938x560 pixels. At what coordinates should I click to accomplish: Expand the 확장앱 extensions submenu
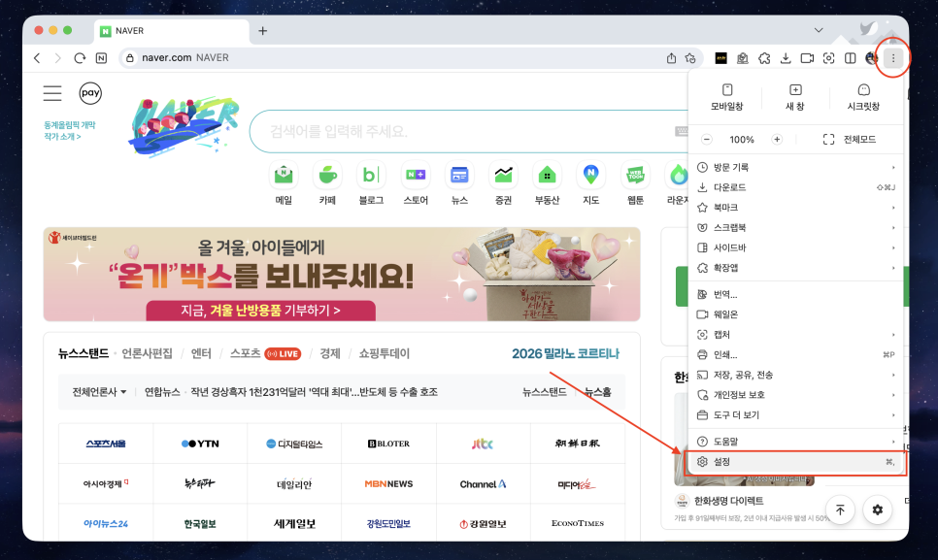(795, 268)
